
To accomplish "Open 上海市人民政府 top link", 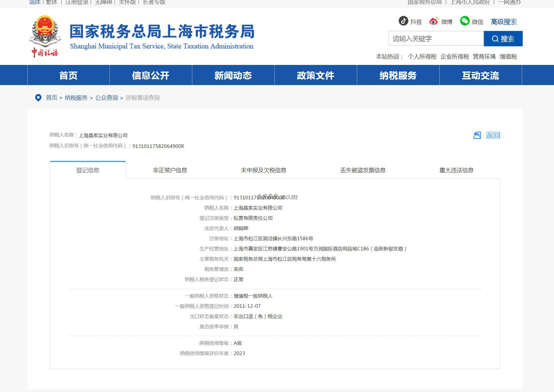I will coord(470,2).
